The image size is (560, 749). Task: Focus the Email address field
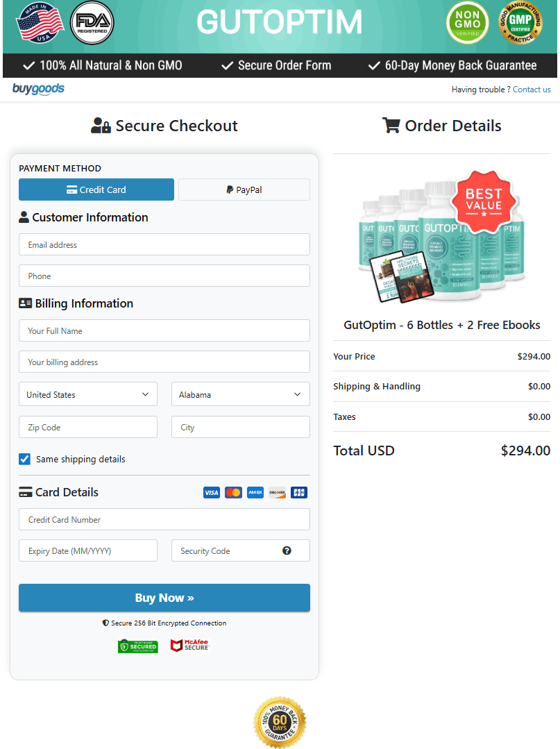(x=164, y=244)
